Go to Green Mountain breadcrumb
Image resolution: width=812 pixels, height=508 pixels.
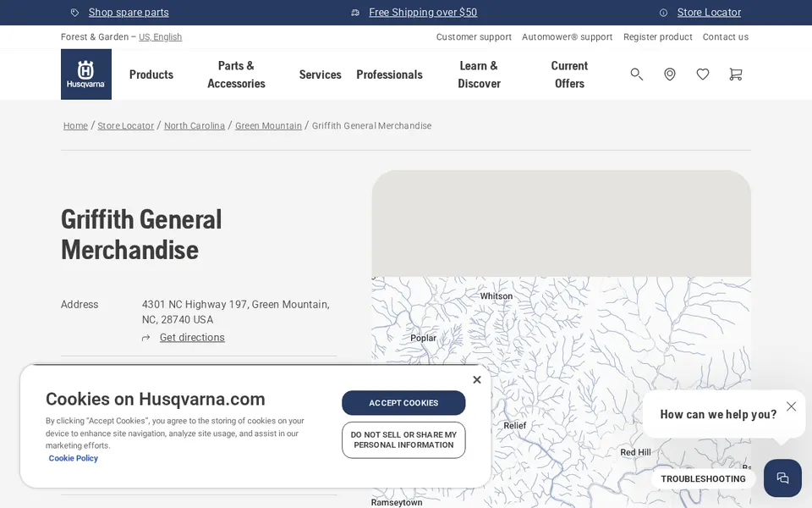[268, 125]
